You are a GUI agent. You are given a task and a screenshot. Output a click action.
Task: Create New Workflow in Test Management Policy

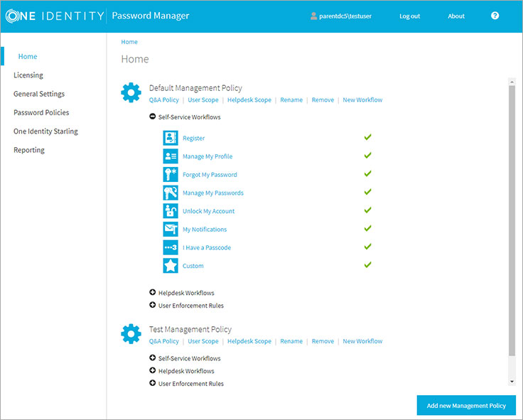point(362,341)
